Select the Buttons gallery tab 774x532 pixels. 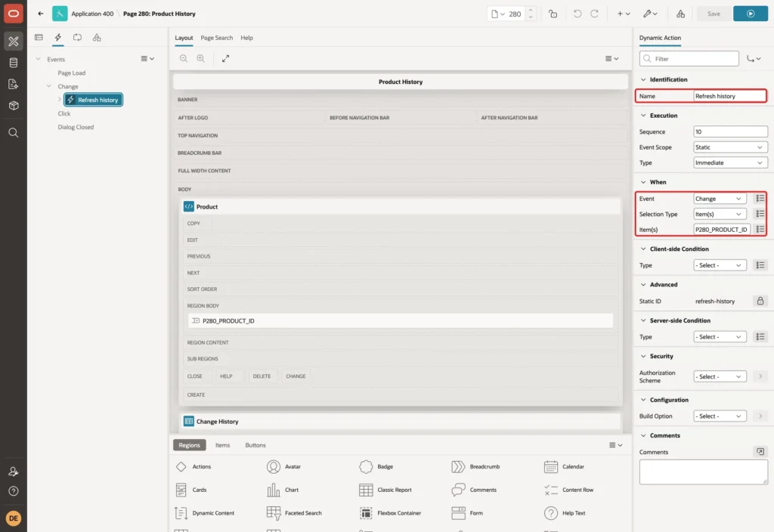255,445
